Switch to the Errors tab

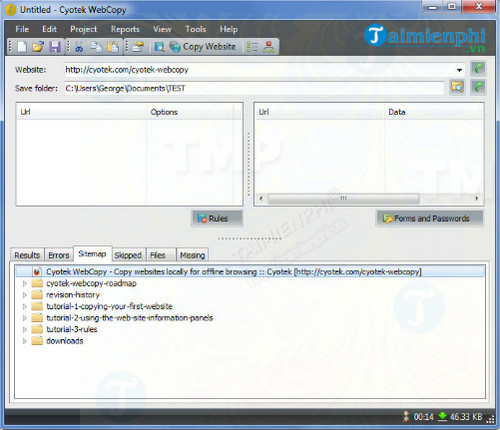[59, 255]
